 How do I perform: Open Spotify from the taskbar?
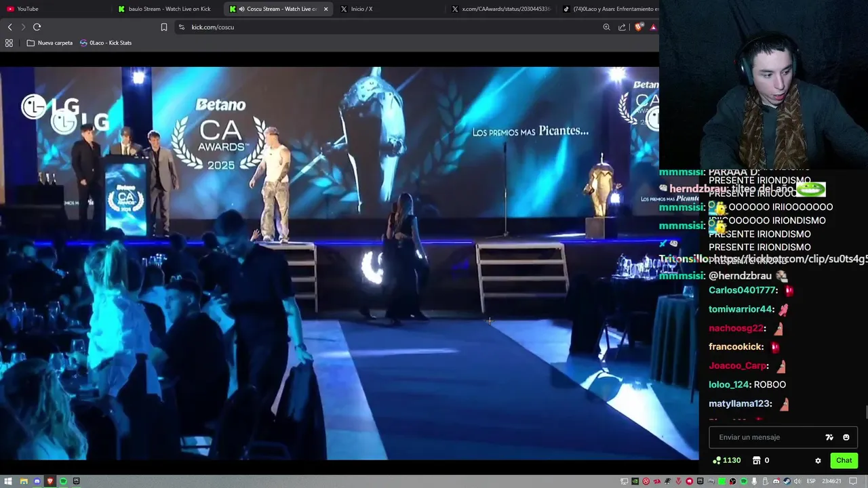pos(63,481)
